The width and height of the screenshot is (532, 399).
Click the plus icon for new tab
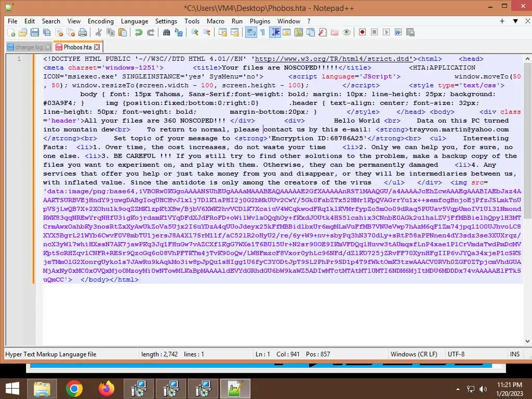coord(502,21)
